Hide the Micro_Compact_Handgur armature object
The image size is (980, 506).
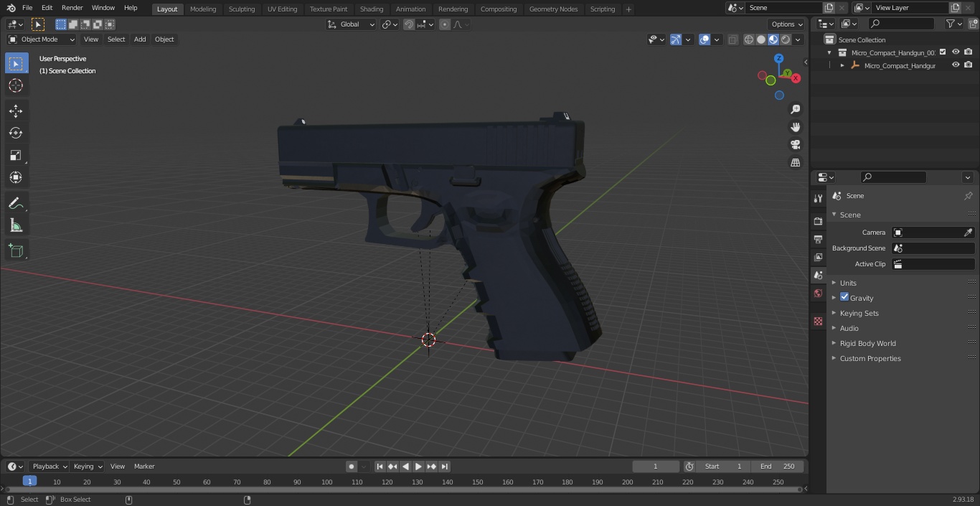(956, 65)
